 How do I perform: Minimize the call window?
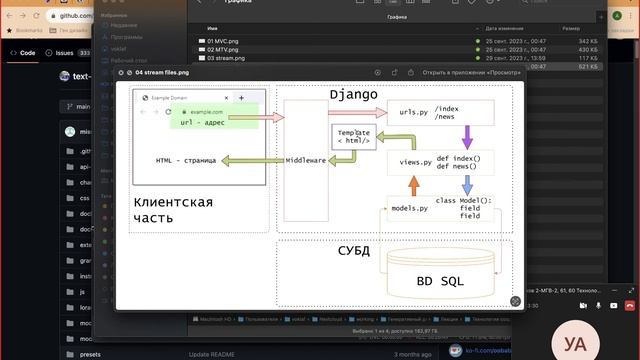tap(615, 290)
